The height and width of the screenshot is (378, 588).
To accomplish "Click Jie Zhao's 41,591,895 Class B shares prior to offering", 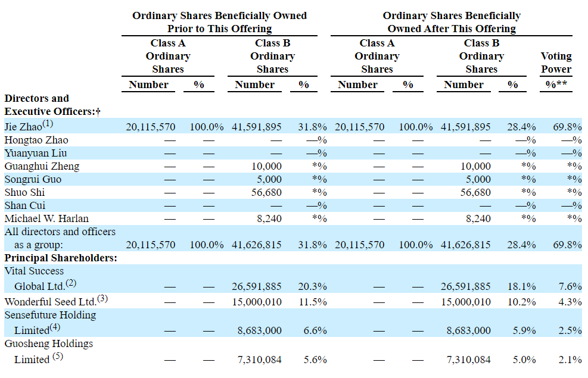I will point(257,127).
